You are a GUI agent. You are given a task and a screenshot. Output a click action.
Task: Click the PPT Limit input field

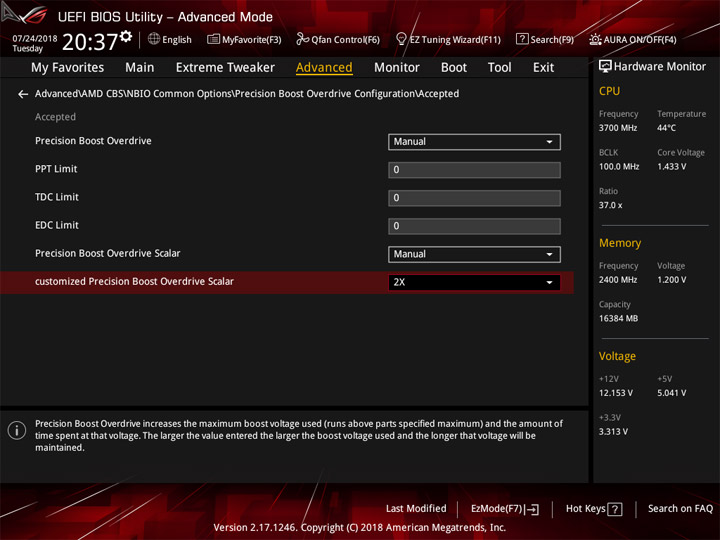pos(474,170)
